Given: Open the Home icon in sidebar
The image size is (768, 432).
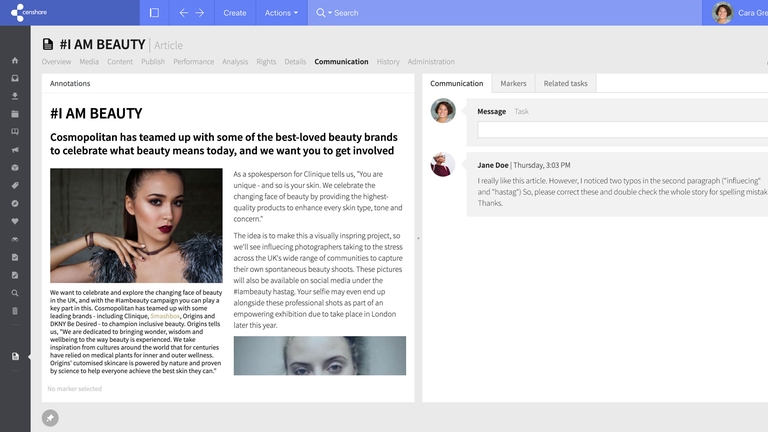Looking at the screenshot, I should (15, 60).
